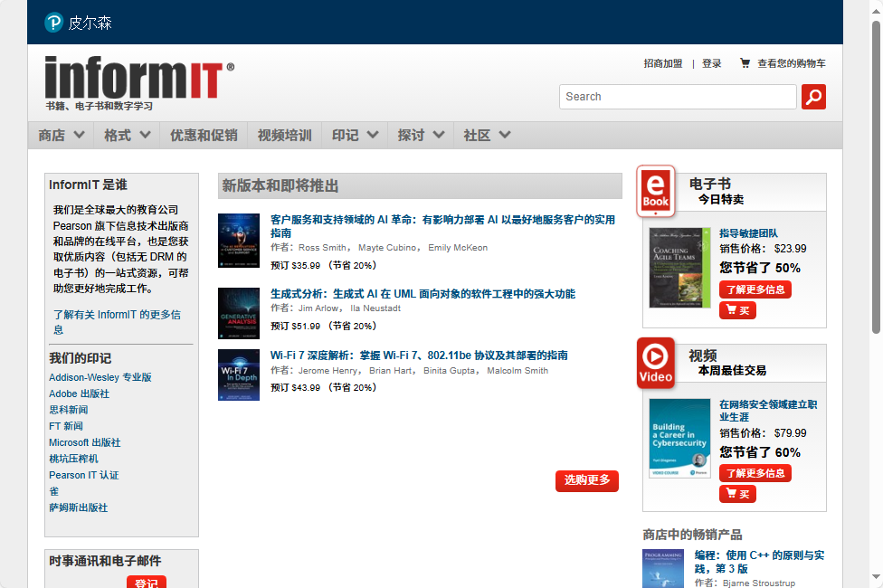Click in the Search input field

click(x=678, y=97)
